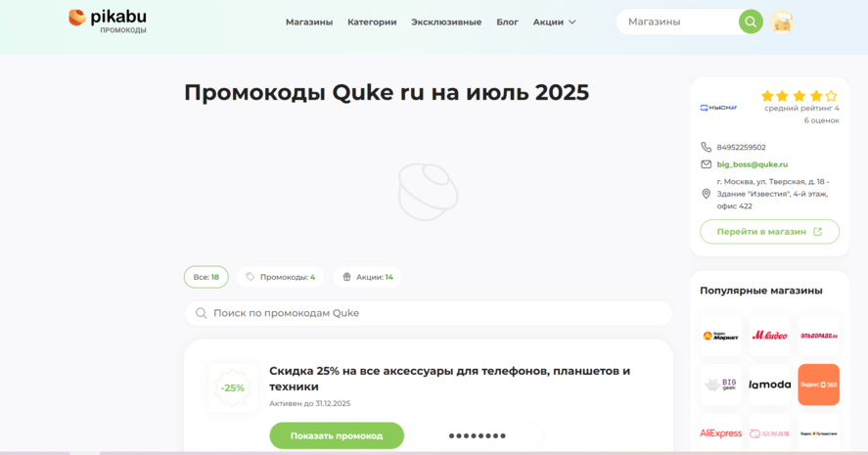
Task: Click the Показать промокод button
Action: [337, 435]
